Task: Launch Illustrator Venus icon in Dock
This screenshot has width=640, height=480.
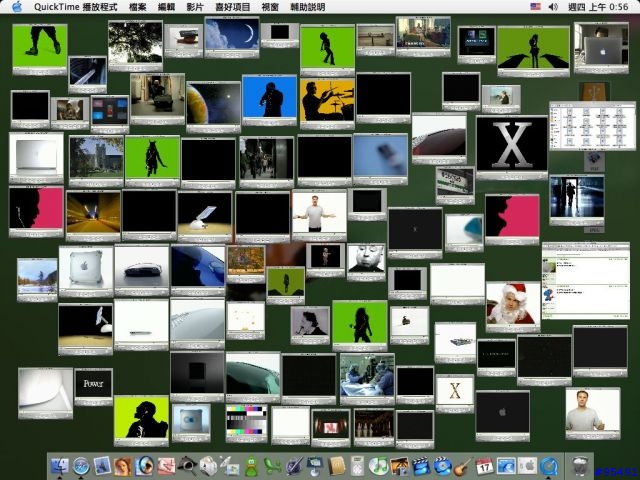Action: click(x=123, y=466)
